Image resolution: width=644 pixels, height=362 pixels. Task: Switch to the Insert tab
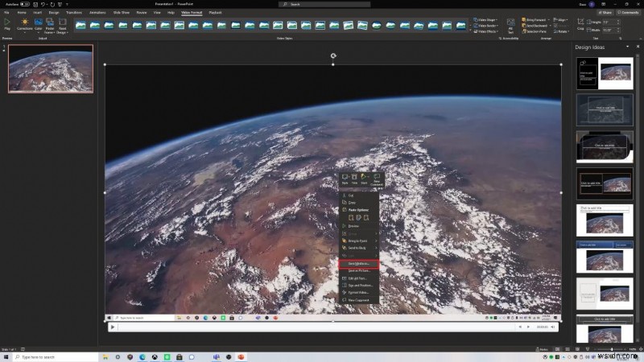click(37, 13)
